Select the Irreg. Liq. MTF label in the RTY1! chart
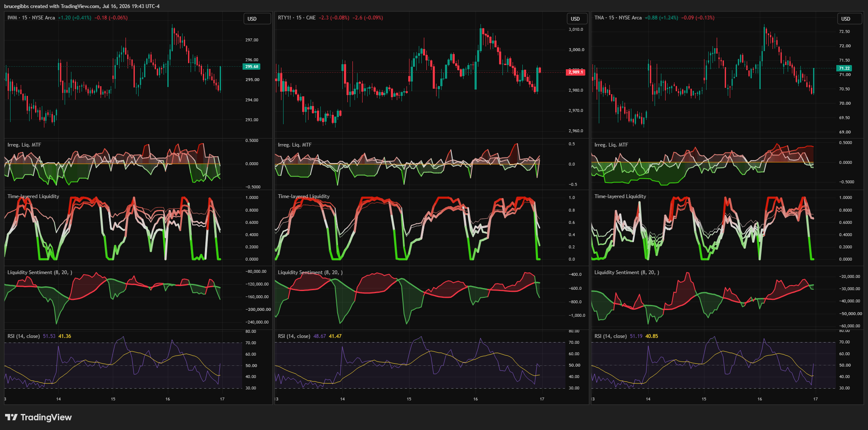The height and width of the screenshot is (430, 868). coord(295,145)
